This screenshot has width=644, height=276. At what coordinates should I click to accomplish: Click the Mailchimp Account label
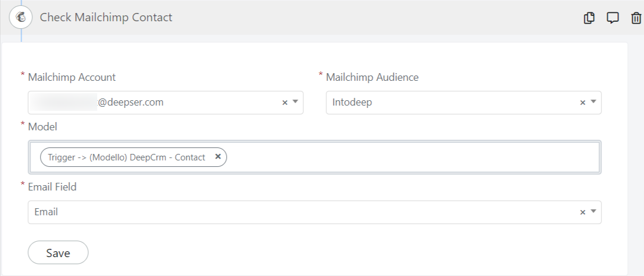[x=72, y=77]
